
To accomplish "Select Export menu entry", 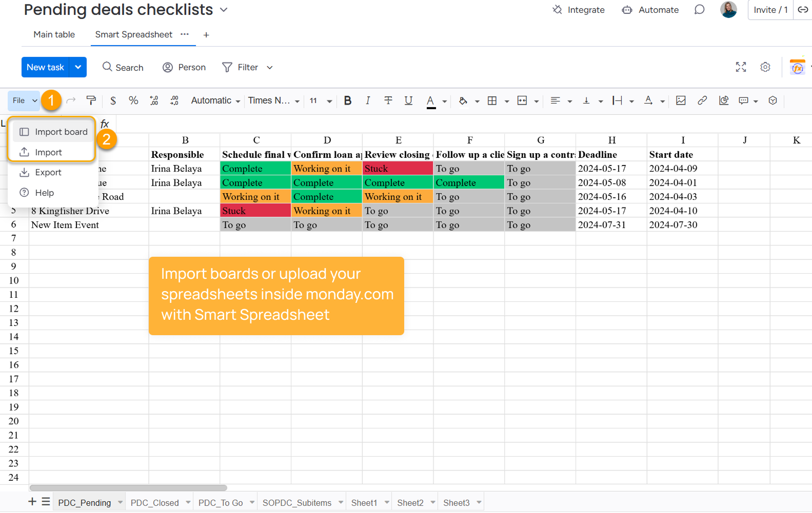I will click(x=53, y=173).
